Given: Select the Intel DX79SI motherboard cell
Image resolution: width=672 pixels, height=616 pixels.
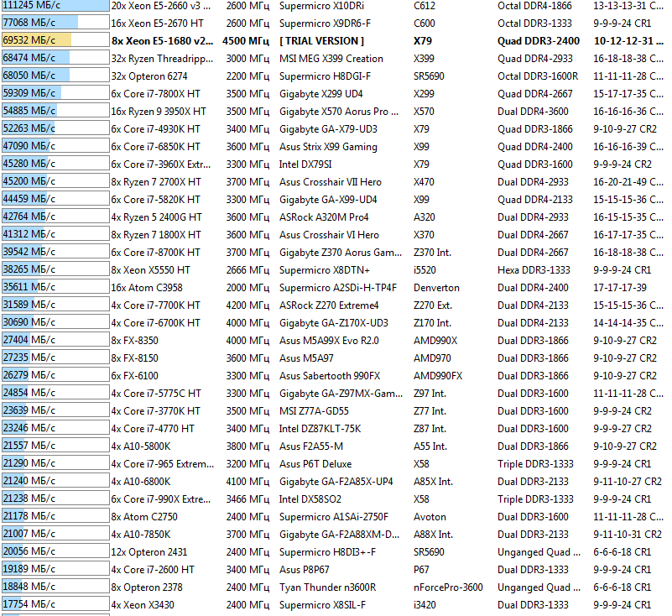Looking at the screenshot, I should click(305, 164).
